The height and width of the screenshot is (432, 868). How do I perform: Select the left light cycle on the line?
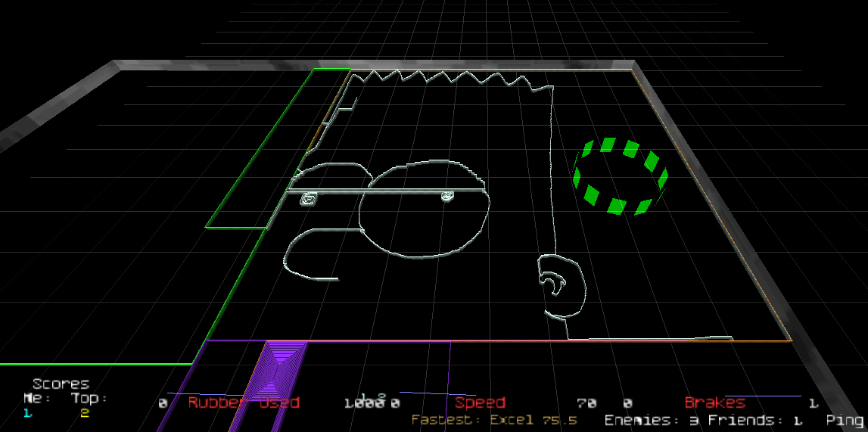tap(308, 199)
